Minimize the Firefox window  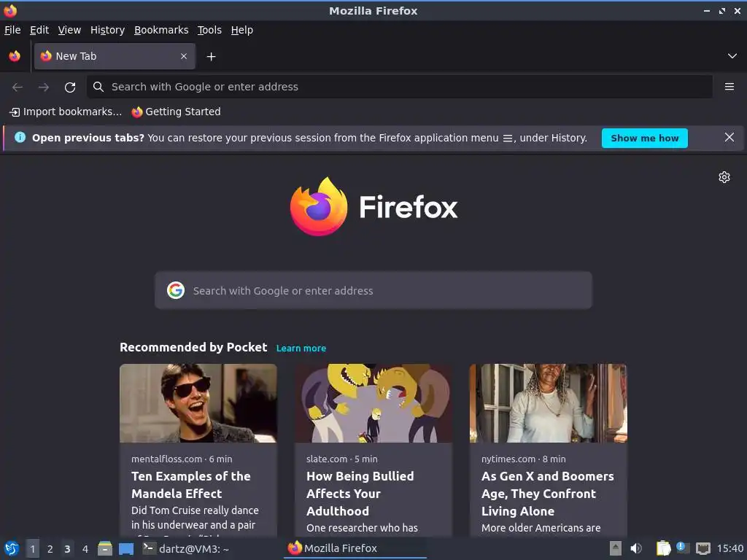(707, 10)
